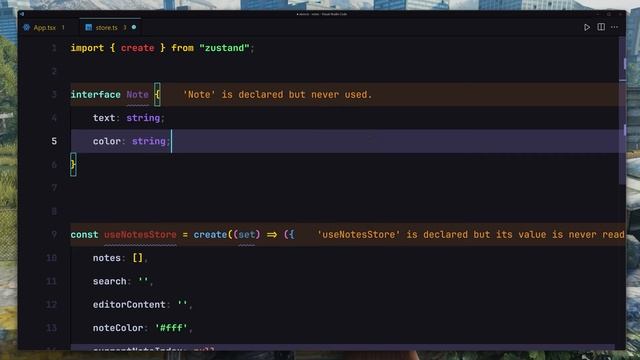The height and width of the screenshot is (360, 640).
Task: Click the "'Note' is declared but never used." message
Action: 278,95
